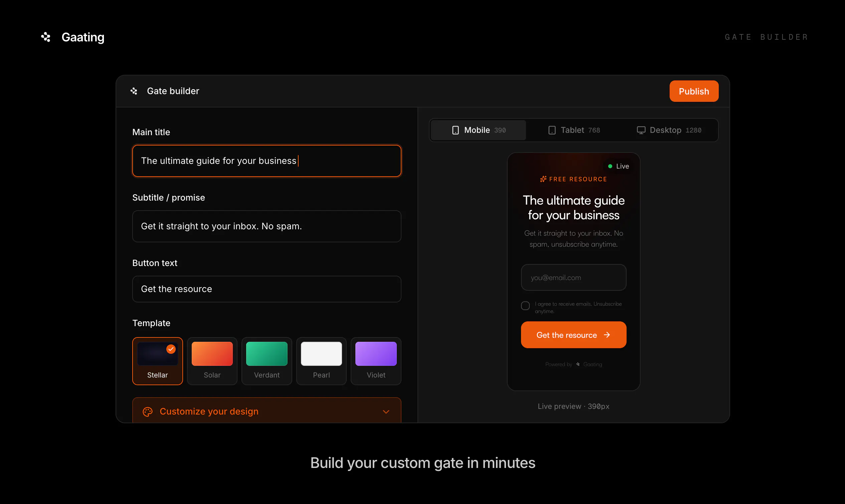Switch to the Desktop 1280 preview tab
The image size is (845, 504).
coord(669,130)
